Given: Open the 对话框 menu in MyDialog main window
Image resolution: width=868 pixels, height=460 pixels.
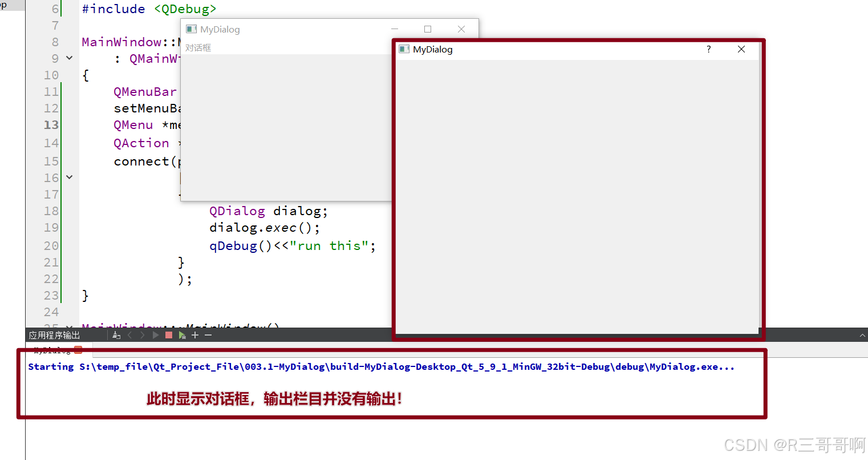Looking at the screenshot, I should 198,48.
